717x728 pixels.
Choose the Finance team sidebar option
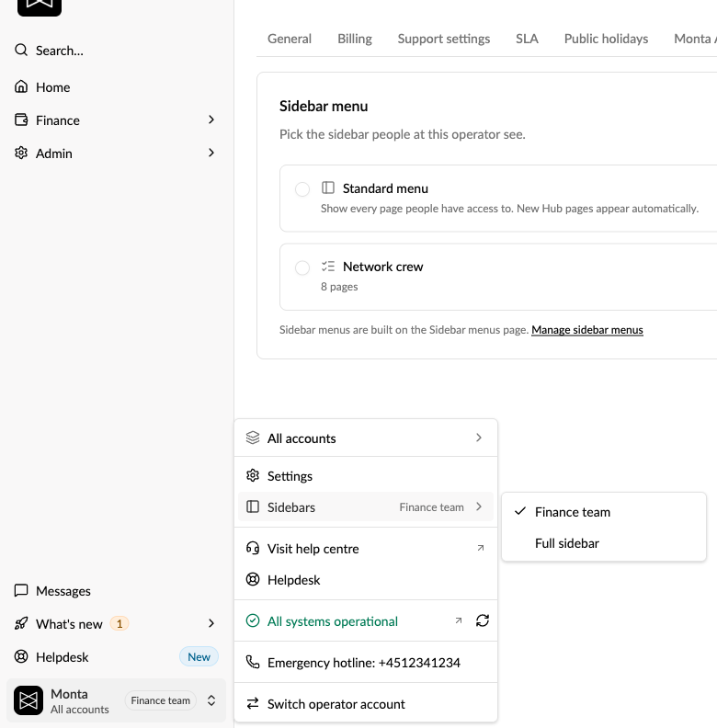[604, 512]
